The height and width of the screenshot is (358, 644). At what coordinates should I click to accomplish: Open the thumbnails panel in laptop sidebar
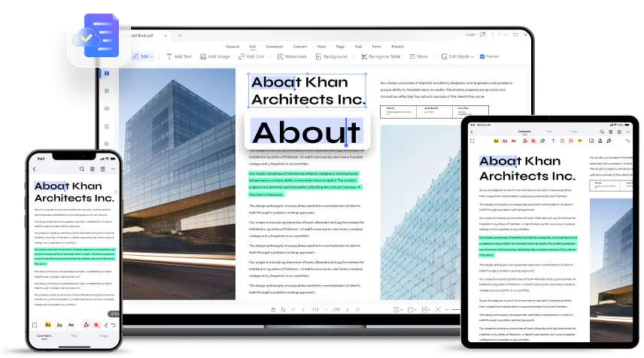[107, 73]
